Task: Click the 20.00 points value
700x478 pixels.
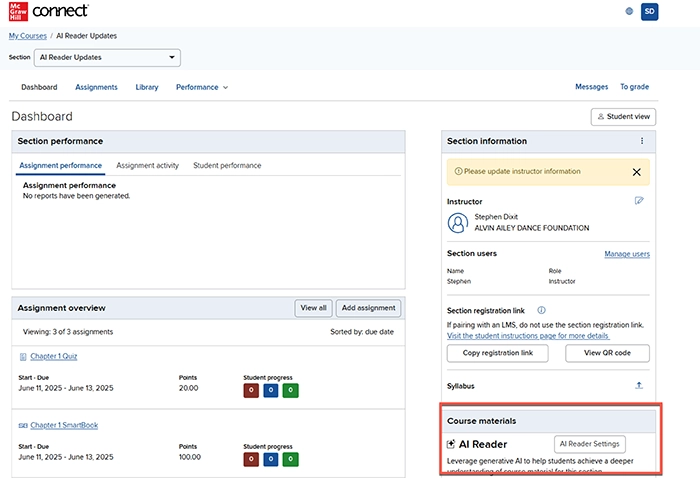Action: 188,388
